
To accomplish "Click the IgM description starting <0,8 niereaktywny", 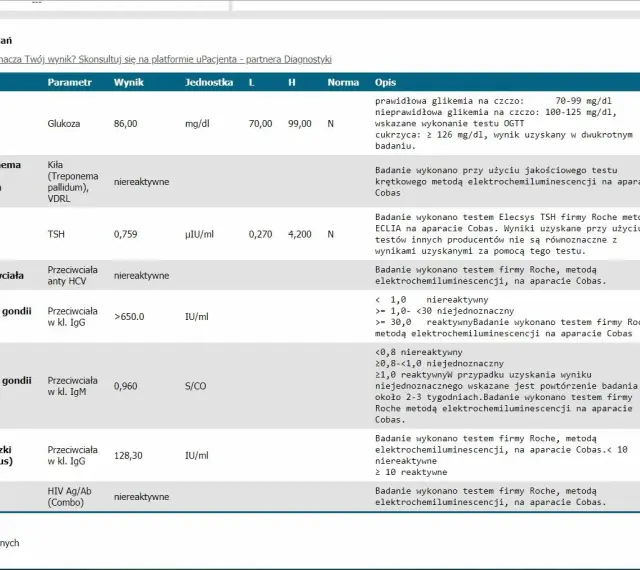I will click(506, 386).
